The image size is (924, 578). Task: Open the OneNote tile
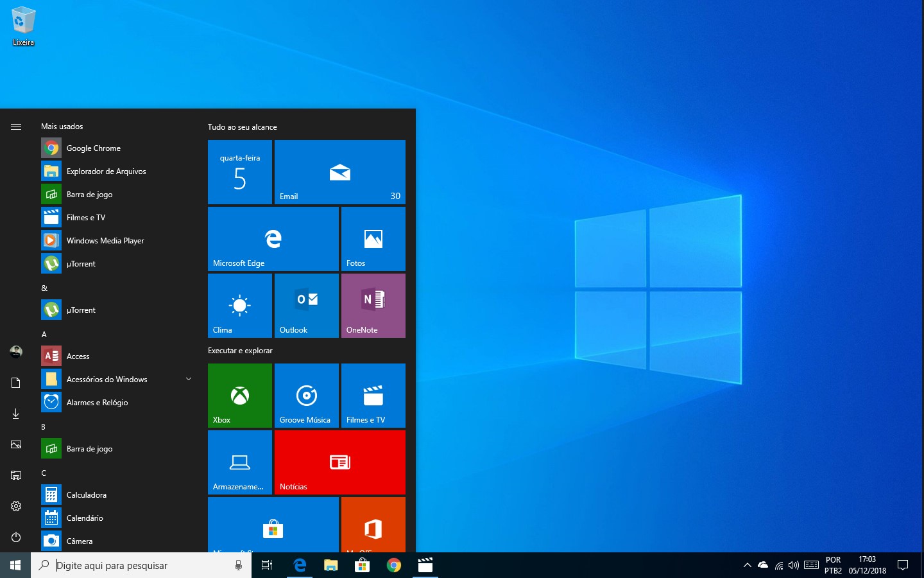pyautogui.click(x=373, y=306)
